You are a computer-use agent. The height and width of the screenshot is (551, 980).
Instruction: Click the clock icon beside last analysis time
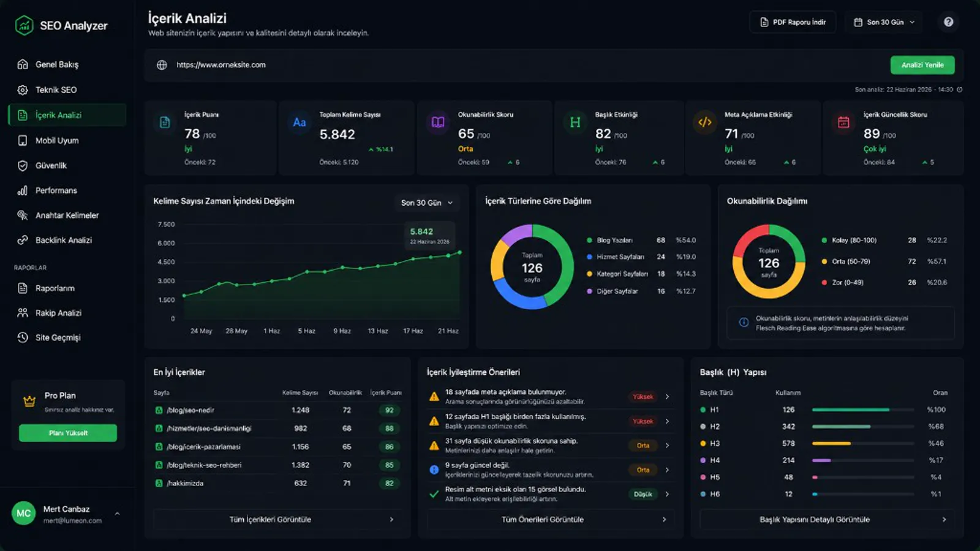[960, 89]
